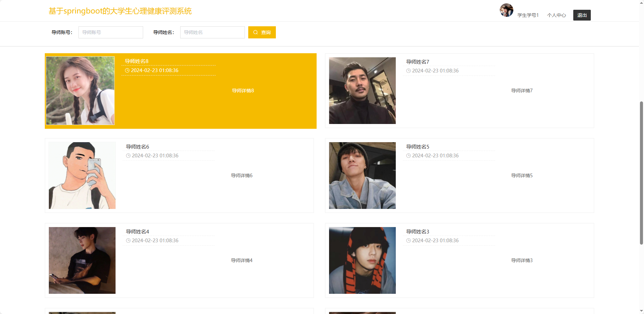Click the 导师详情6 text
The height and width of the screenshot is (314, 644).
point(241,176)
